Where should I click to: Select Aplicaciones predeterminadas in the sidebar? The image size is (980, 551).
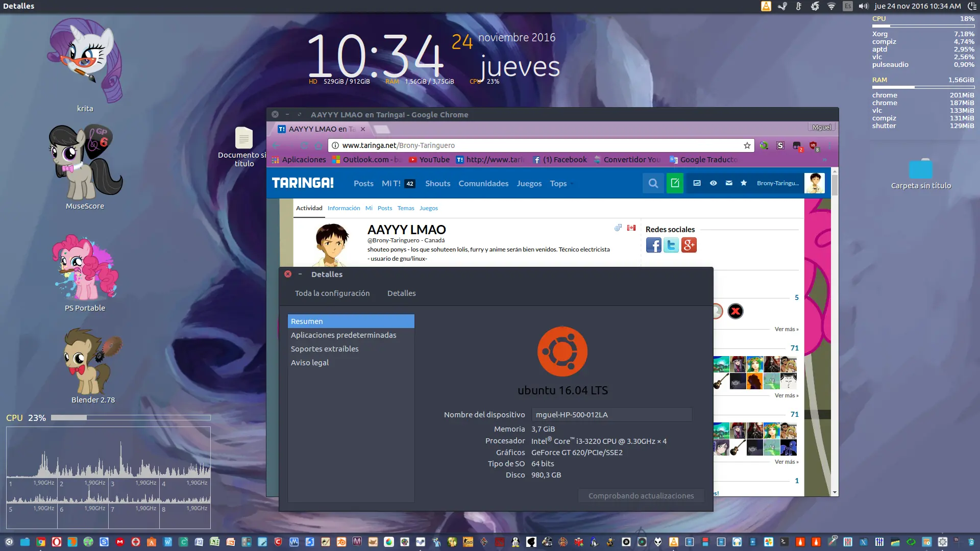pyautogui.click(x=344, y=335)
